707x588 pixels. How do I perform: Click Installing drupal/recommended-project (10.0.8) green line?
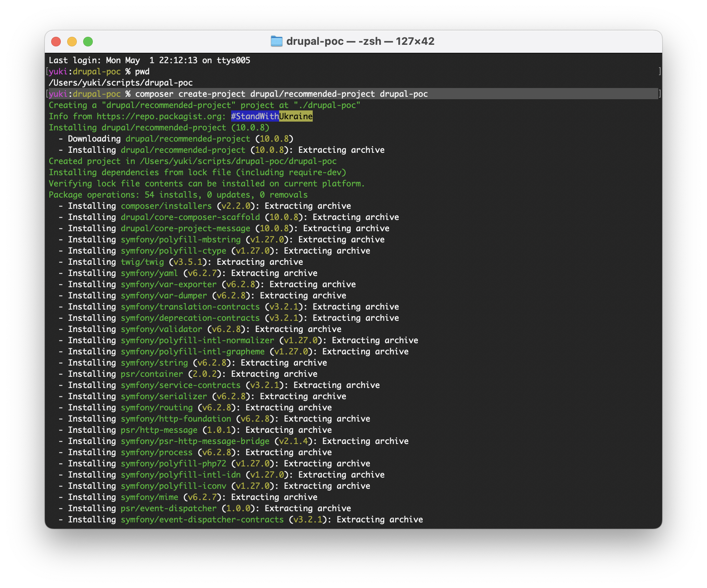159,128
